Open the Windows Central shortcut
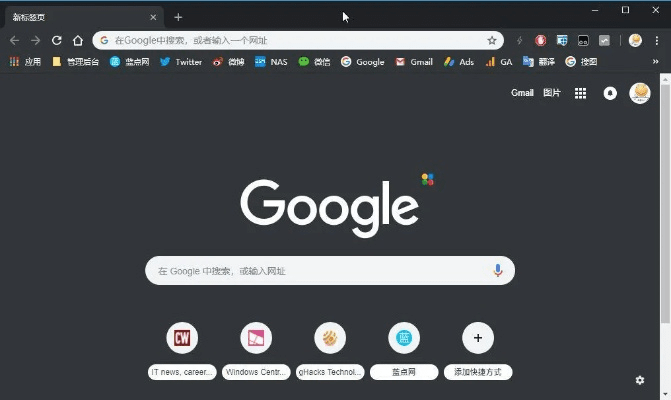This screenshot has width=671, height=400. 256,351
